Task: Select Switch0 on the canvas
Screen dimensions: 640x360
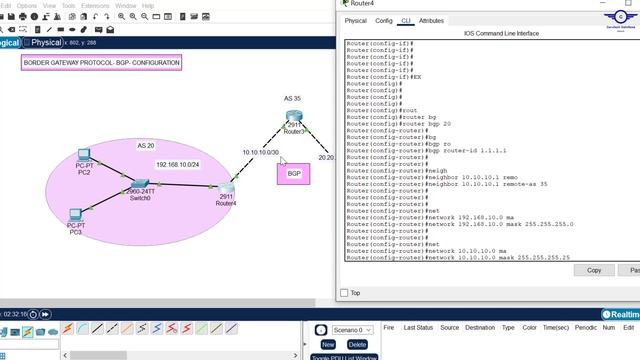Action: click(140, 184)
